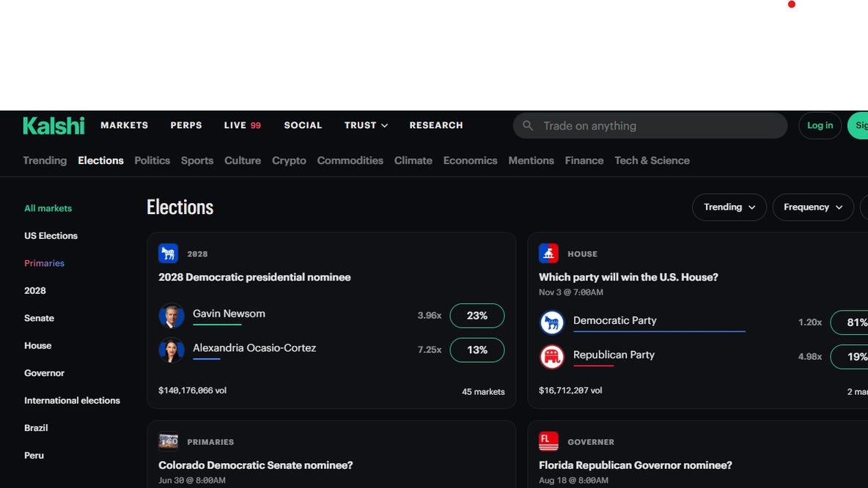Click the $140,176,066 vol text
The height and width of the screenshot is (488, 868).
(x=193, y=391)
